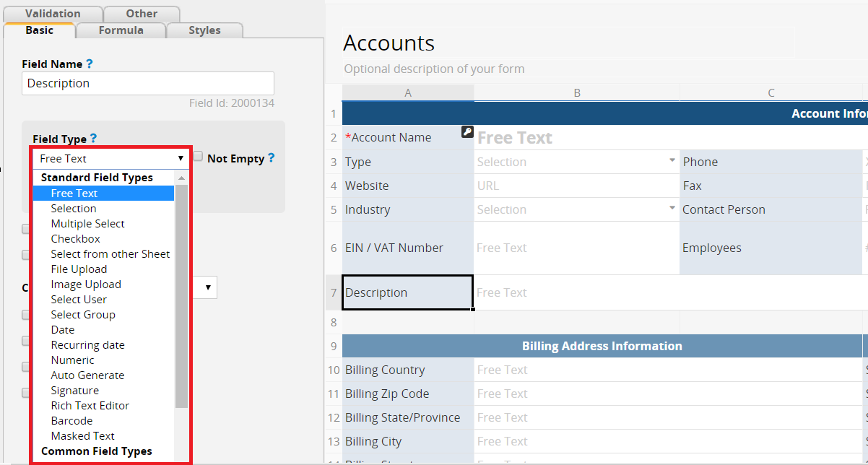Click the Field Name input containing Description
This screenshot has width=868, height=465.
[x=147, y=83]
